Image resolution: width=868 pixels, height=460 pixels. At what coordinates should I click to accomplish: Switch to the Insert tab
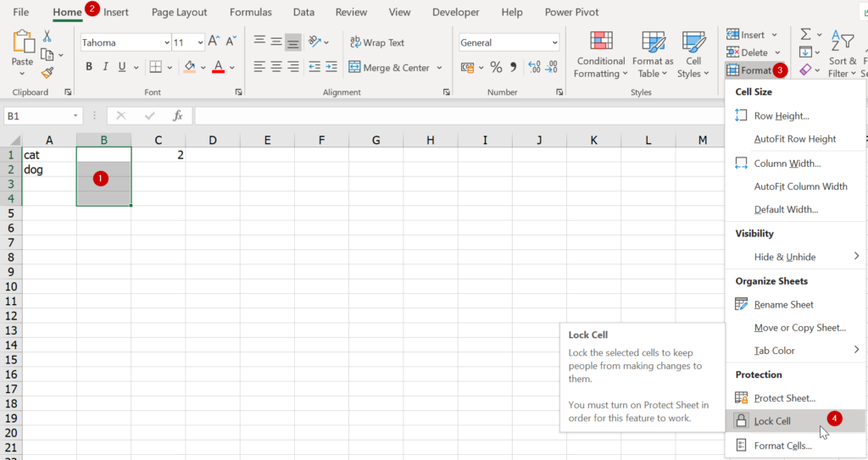(115, 12)
